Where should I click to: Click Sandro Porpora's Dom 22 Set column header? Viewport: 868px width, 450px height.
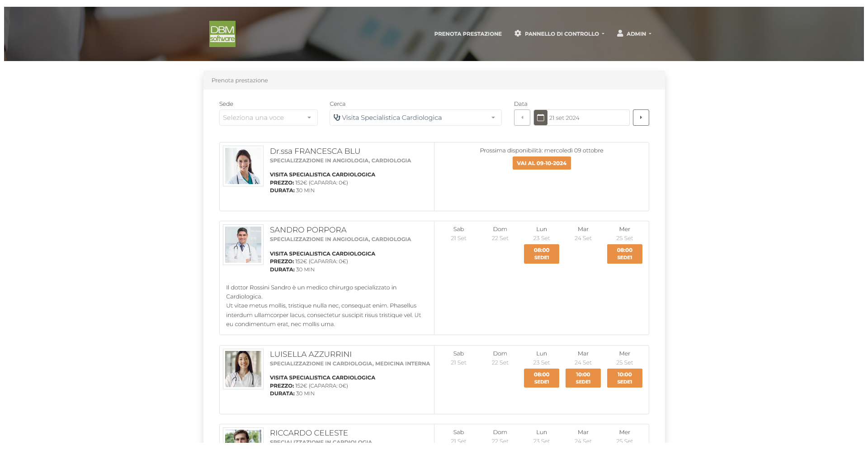[500, 233]
